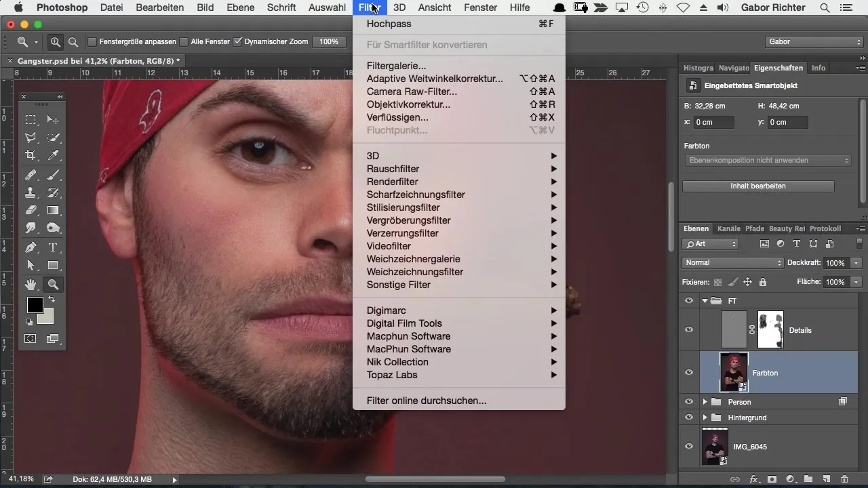868x488 pixels.
Task: Enable 'Fenstergröße anpassen' checkbox
Action: (92, 42)
